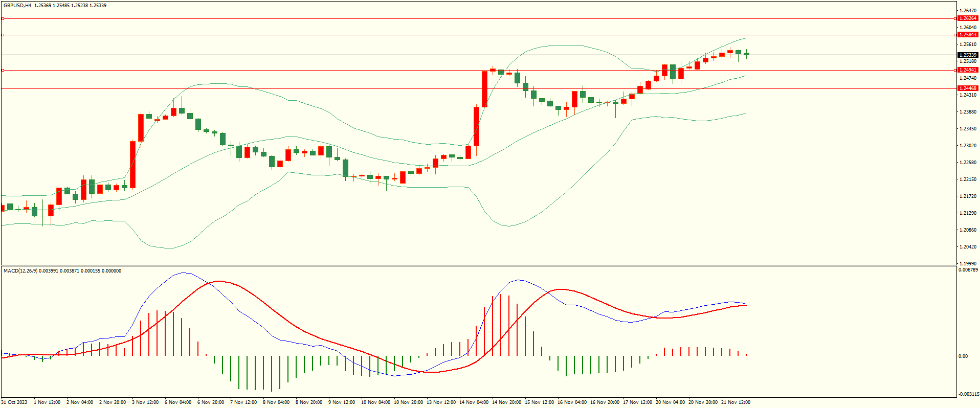Click the 8 Nov 20:00 time label

click(x=309, y=402)
